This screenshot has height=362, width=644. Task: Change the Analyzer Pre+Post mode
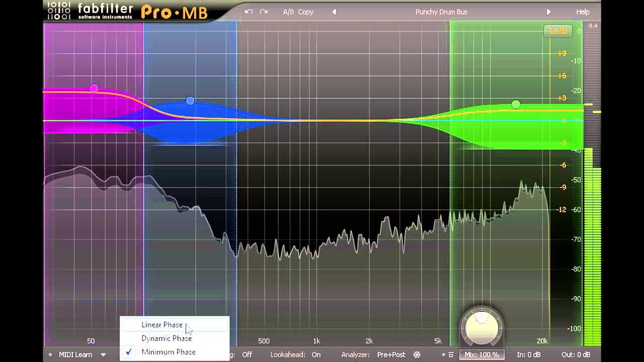pyautogui.click(x=391, y=354)
